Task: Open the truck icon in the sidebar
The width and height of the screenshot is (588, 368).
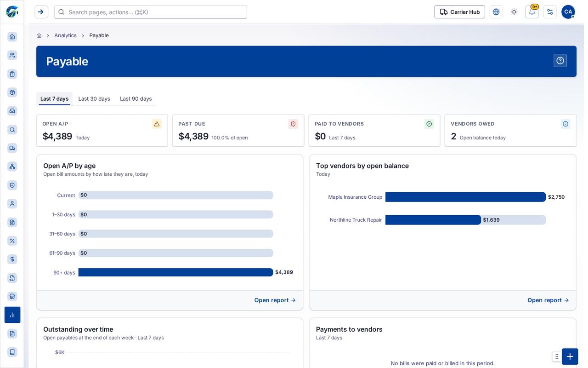Action: coord(12,148)
